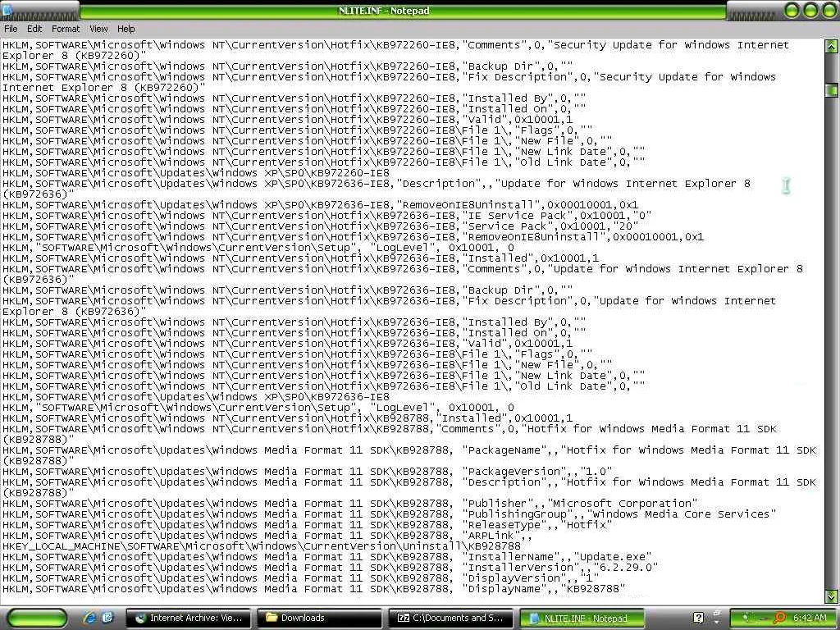The image size is (840, 630).
Task: Click the "ReleaseType",,"Hotfix" text
Action: (x=537, y=525)
